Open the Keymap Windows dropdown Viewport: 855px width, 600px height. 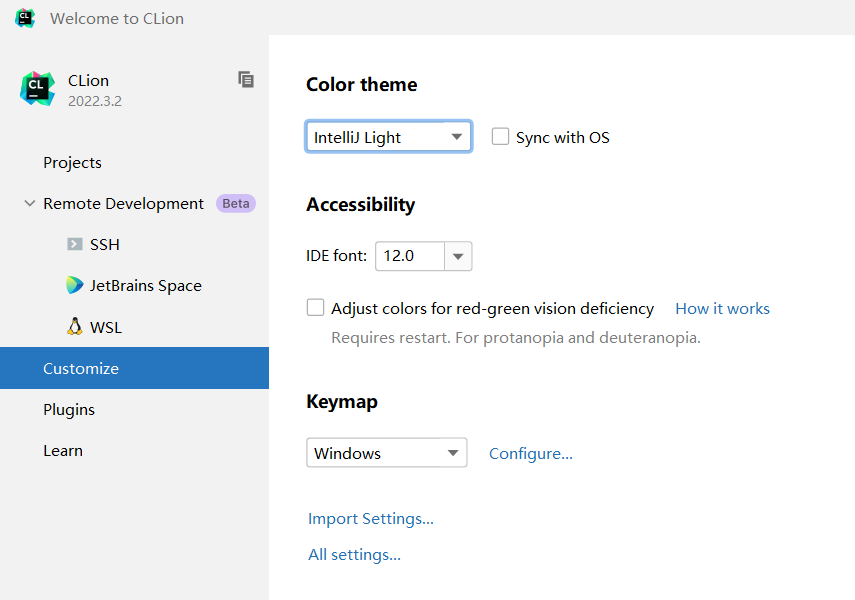(x=386, y=453)
